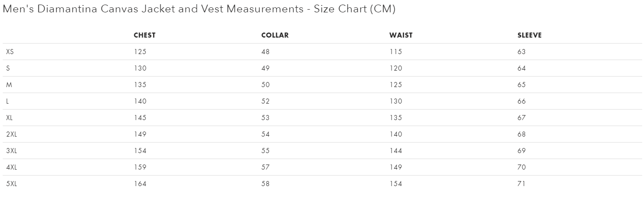This screenshot has width=644, height=198.
Task: Click collar value 52 for size L
Action: [x=266, y=101]
